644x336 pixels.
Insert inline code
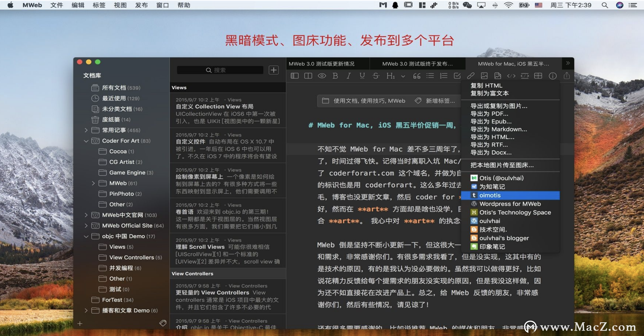(511, 76)
